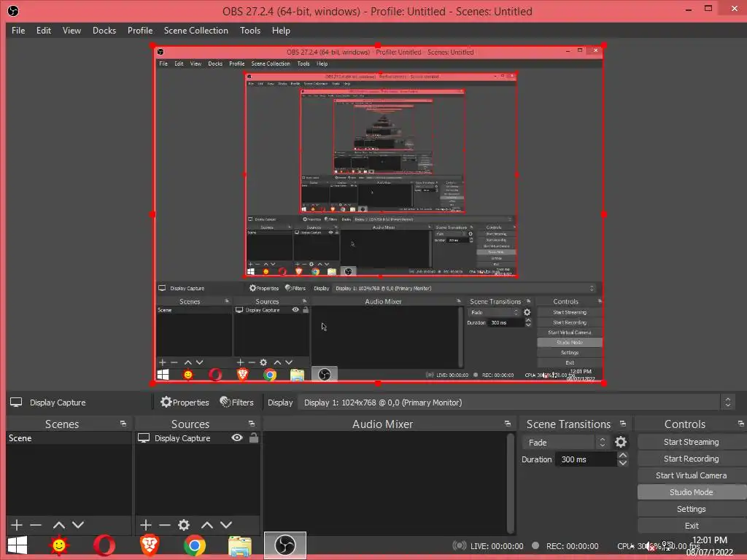
Task: Click the Display dropdown spinner arrows
Action: click(727, 402)
